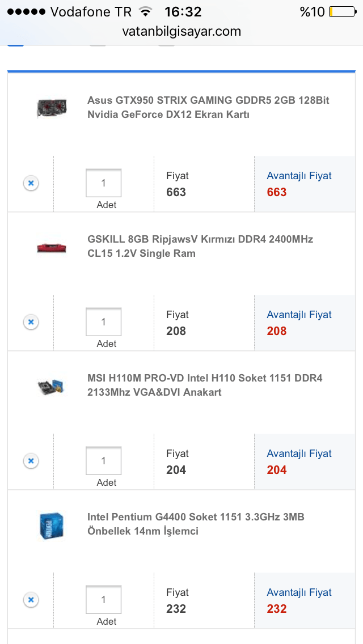Tap the Wi-Fi signal icon in status bar

point(146,12)
